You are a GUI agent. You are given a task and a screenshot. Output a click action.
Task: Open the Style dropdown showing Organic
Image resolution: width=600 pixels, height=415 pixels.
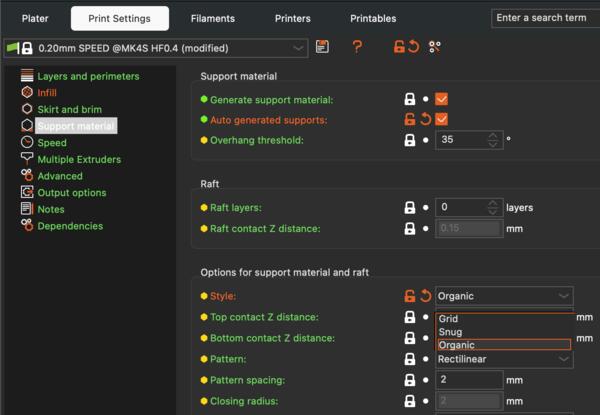click(504, 296)
